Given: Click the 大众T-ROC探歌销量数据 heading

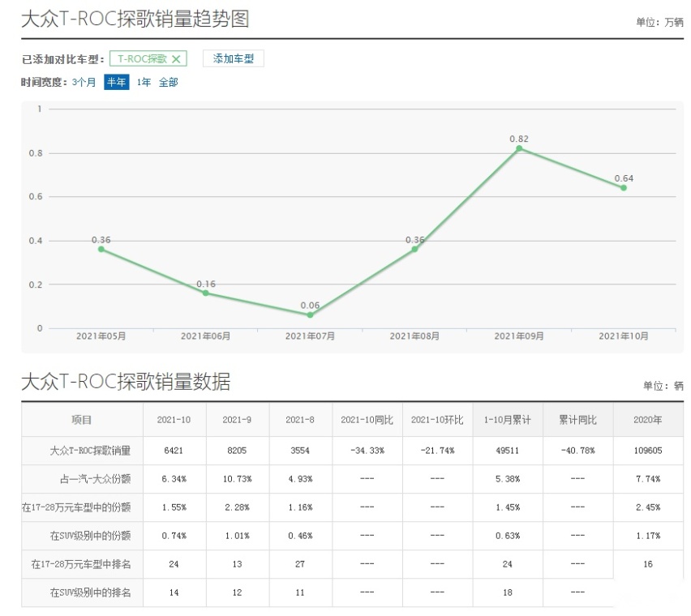Looking at the screenshot, I should tap(126, 382).
